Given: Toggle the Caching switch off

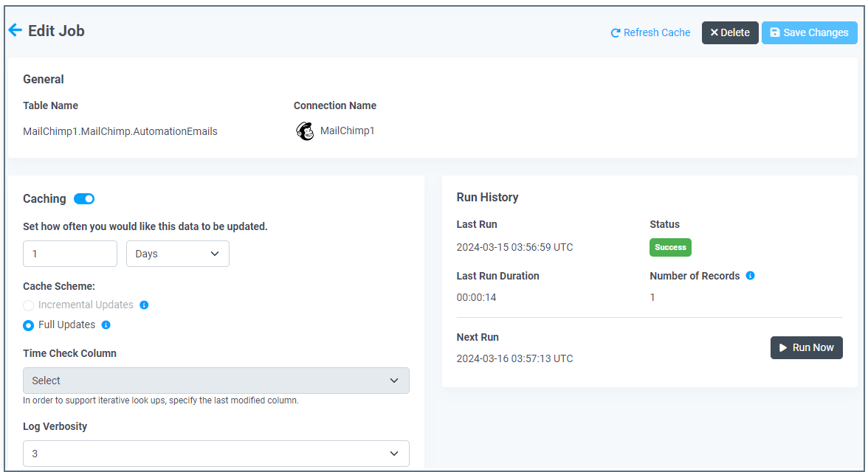Looking at the screenshot, I should click(x=84, y=198).
